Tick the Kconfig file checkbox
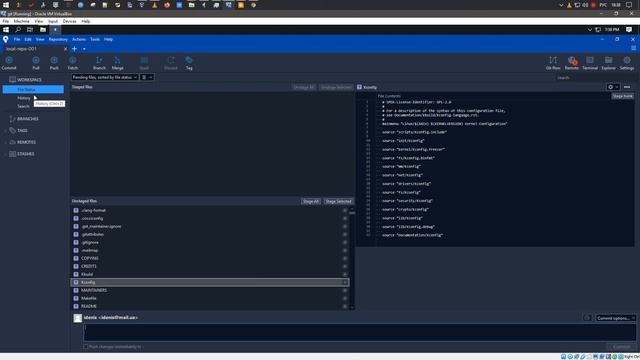 (x=76, y=282)
